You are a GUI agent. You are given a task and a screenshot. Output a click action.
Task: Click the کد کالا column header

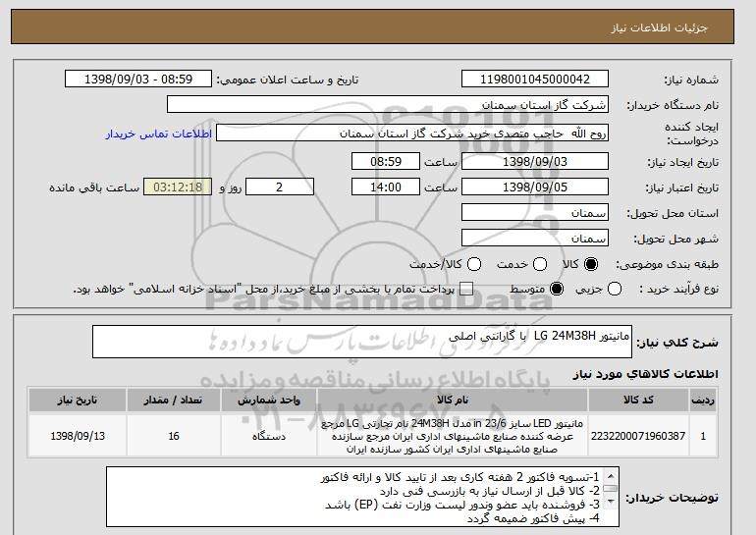tap(638, 401)
